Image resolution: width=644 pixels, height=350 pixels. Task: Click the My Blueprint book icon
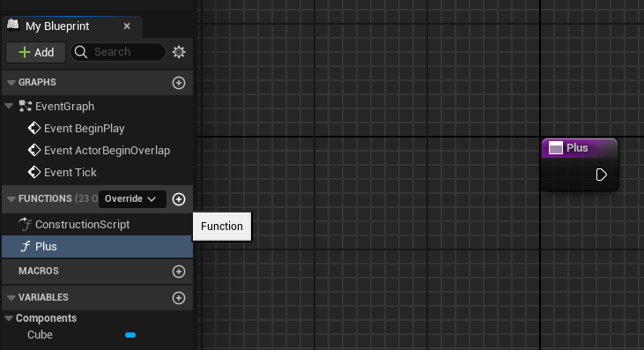coord(12,26)
